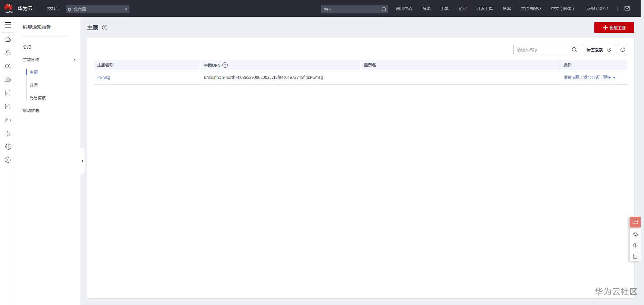The height and width of the screenshot is (305, 644).
Task: Open the 资源 top menu
Action: 426,9
